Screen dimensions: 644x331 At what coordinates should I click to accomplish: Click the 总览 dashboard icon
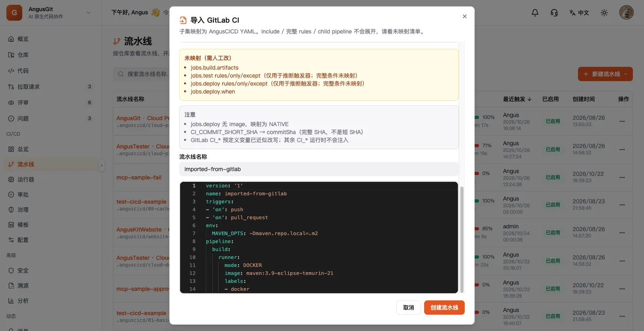[x=11, y=149]
